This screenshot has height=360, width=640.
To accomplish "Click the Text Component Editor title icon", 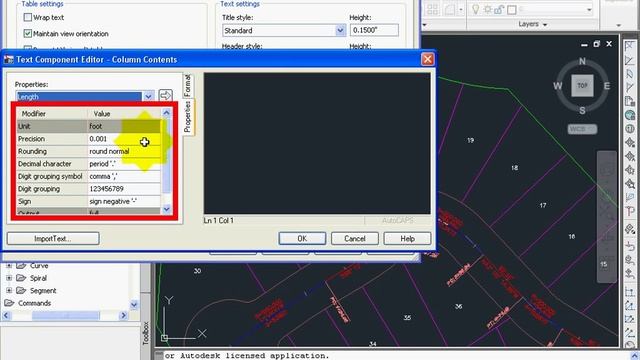I will [x=9, y=60].
